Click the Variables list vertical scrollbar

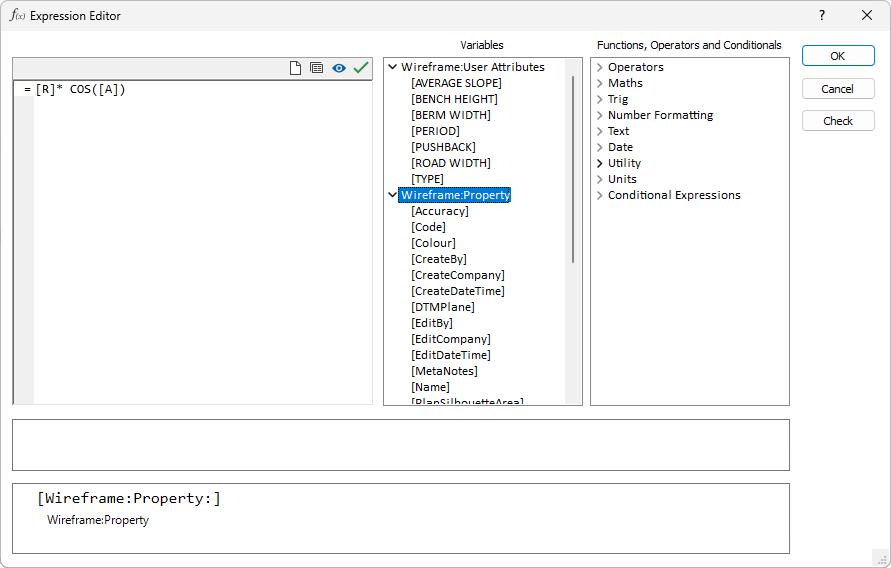coord(573,170)
